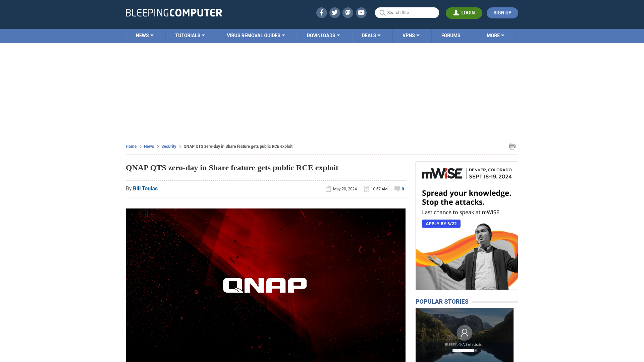Image resolution: width=644 pixels, height=362 pixels.
Task: Expand the TUTORIALS dropdown menu
Action: [x=190, y=35]
